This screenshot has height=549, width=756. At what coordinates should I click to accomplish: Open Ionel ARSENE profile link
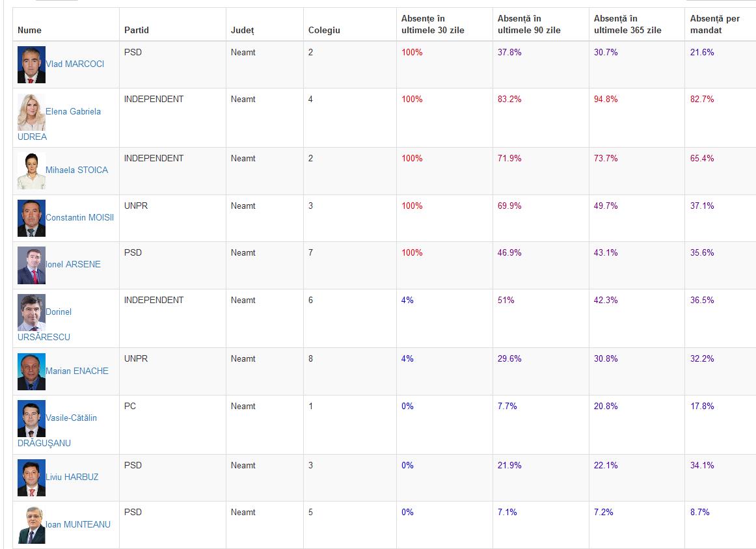pyautogui.click(x=74, y=265)
